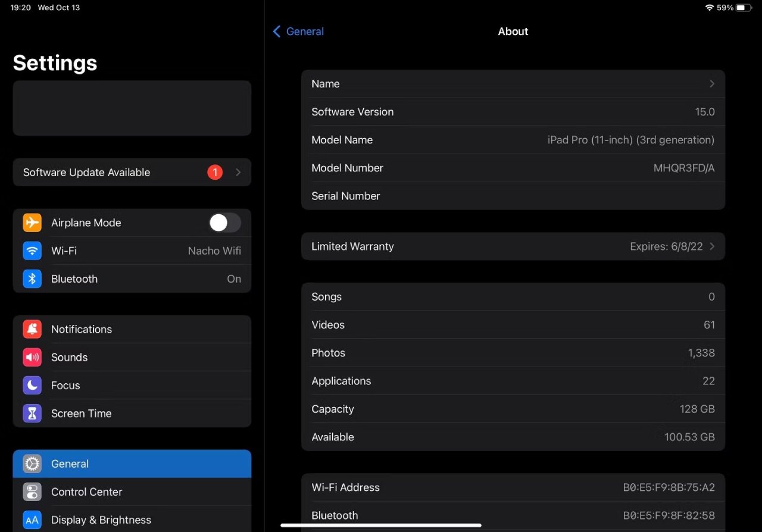Click the Bluetooth settings icon
The height and width of the screenshot is (532, 762).
pos(32,278)
